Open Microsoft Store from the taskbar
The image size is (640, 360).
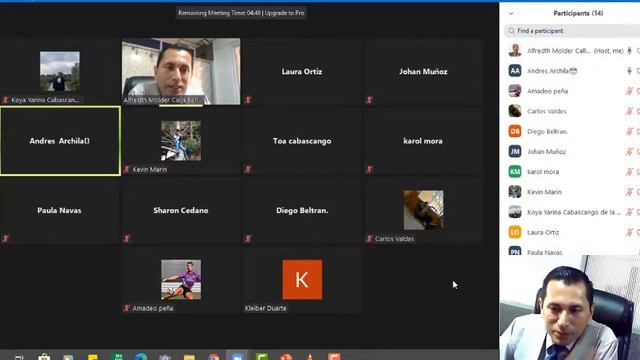pos(44,357)
